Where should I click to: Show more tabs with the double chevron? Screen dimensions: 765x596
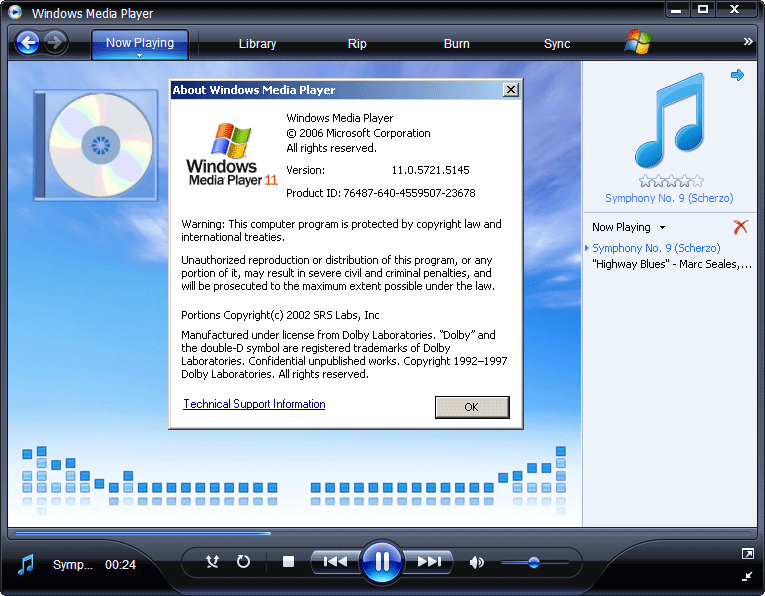click(x=748, y=42)
